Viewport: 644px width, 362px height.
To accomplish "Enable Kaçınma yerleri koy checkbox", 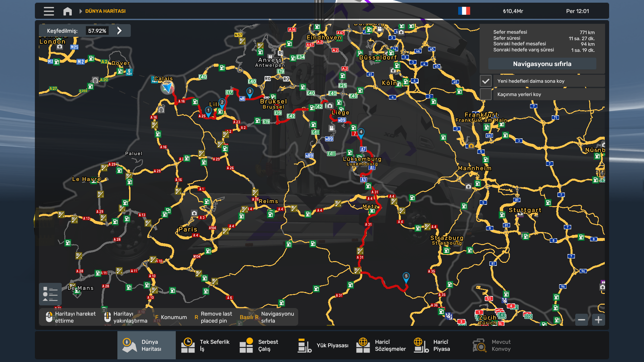I will click(x=486, y=94).
